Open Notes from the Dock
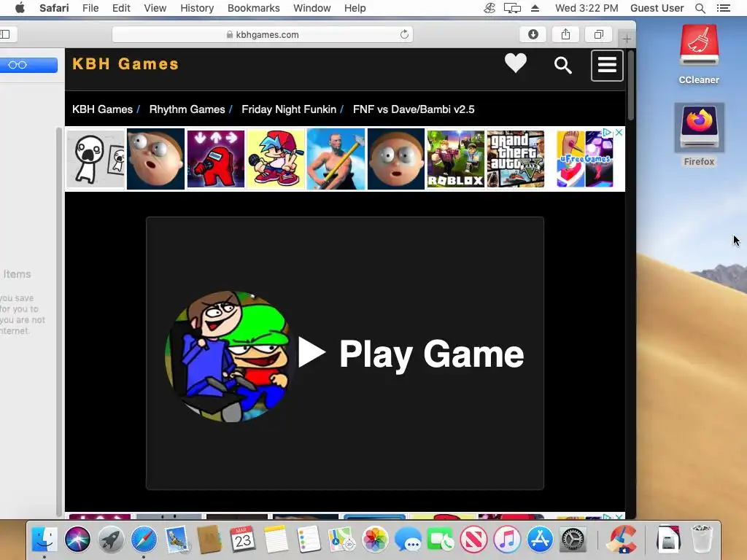 pos(276,540)
